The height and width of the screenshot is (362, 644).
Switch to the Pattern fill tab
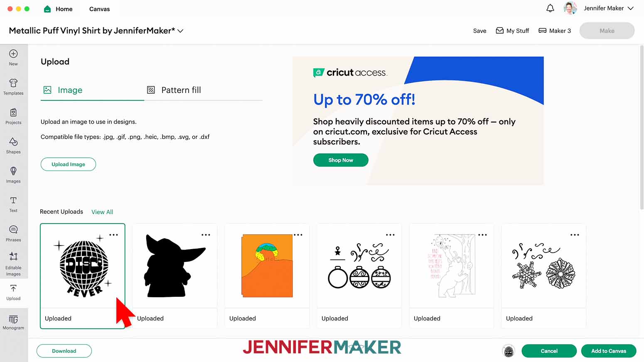pos(174,90)
